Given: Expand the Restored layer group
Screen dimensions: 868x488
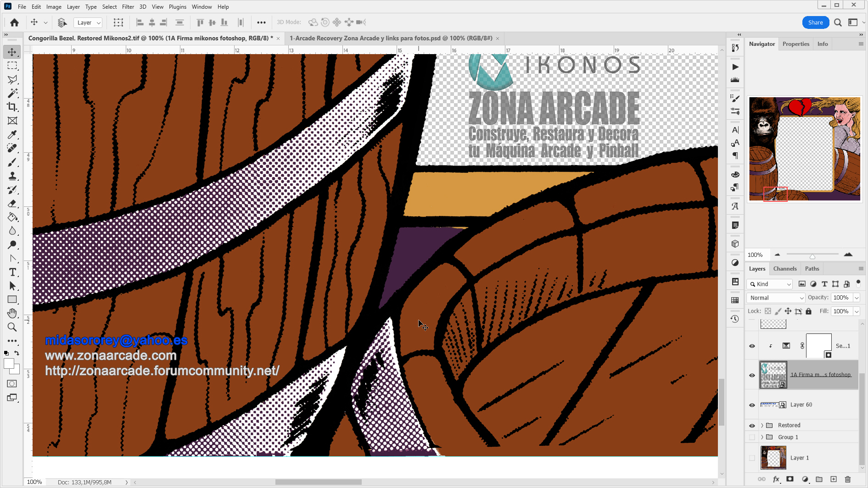Looking at the screenshot, I should [x=762, y=426].
